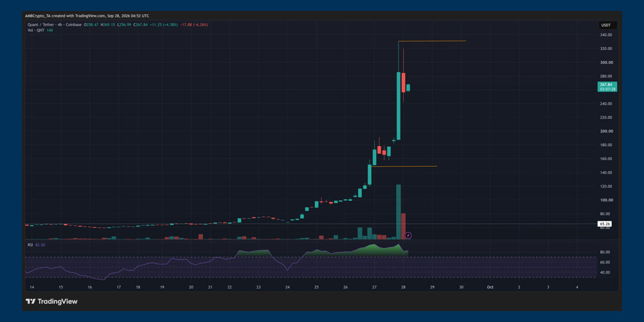644x322 pixels.
Task: Select the RSI indicator label
Action: (30, 245)
